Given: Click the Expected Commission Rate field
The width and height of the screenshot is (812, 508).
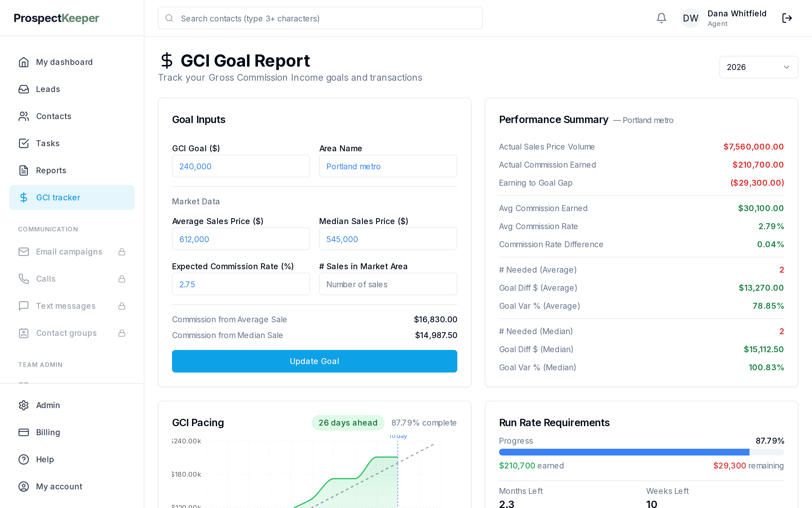Looking at the screenshot, I should pyautogui.click(x=241, y=284).
